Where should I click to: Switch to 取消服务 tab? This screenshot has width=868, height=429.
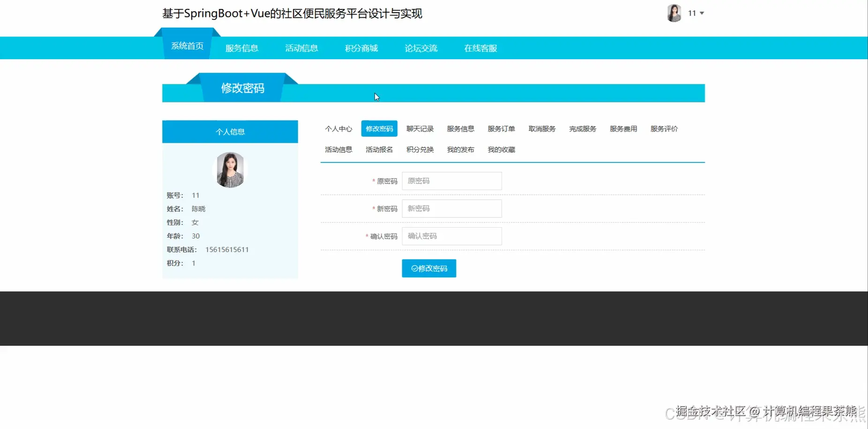pos(542,128)
